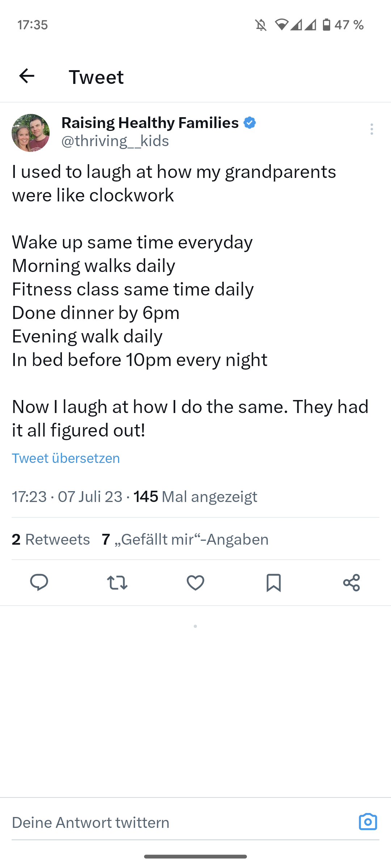Open the Raising Healthy Families display name

pos(150,123)
